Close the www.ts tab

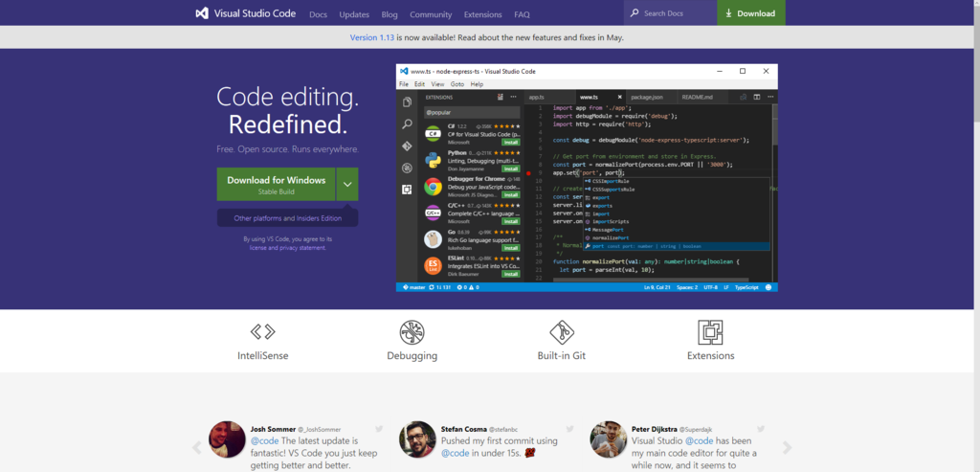[x=620, y=98]
